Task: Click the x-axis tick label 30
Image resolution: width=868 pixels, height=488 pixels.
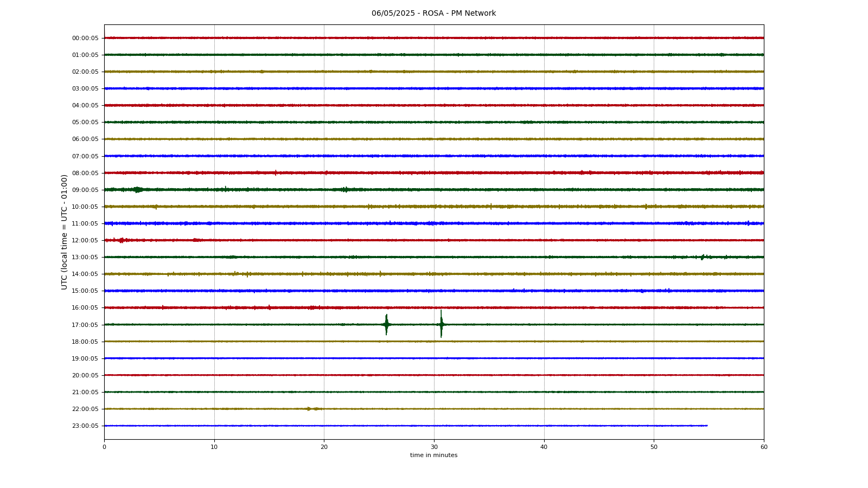Action: [434, 447]
